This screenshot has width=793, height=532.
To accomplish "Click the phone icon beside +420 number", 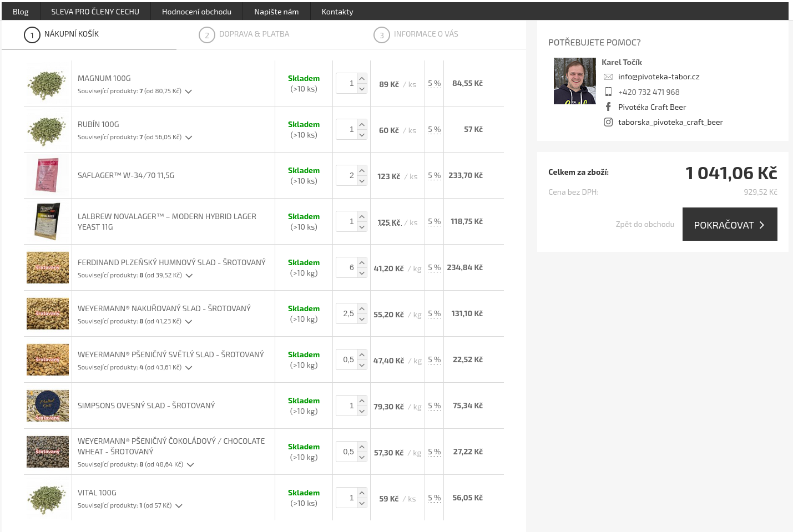I will coord(608,92).
